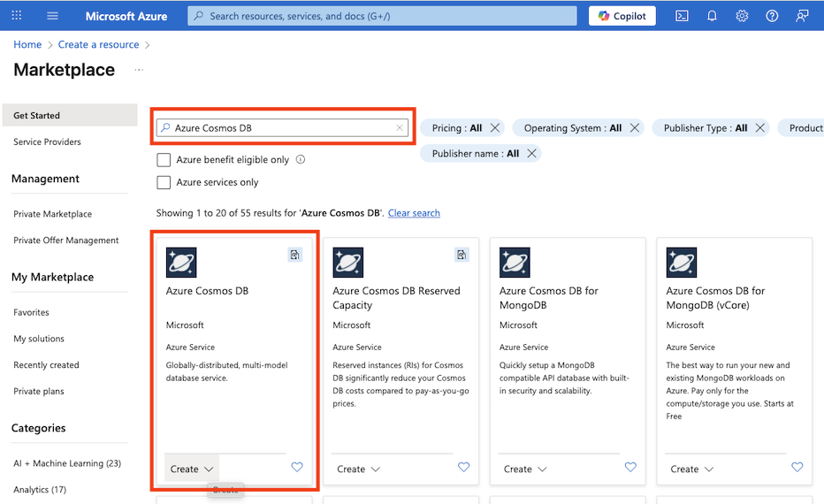Click the Help question mark icon
Image resolution: width=824 pixels, height=504 pixels.
(772, 16)
